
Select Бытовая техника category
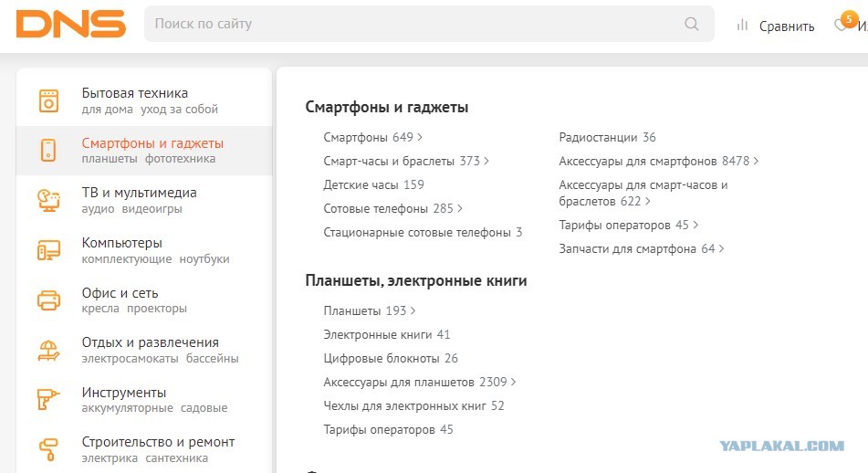(134, 93)
